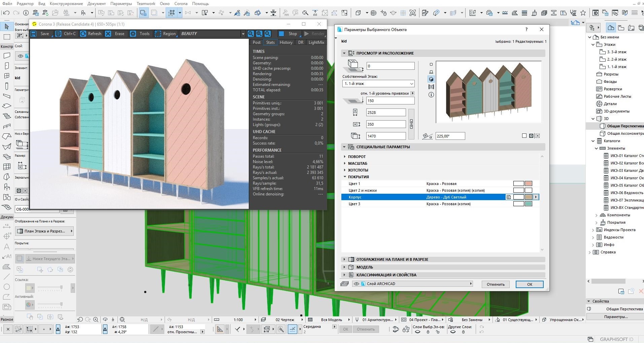
Task: Click the Undo icon in main toolbar
Action: [x=6, y=13]
